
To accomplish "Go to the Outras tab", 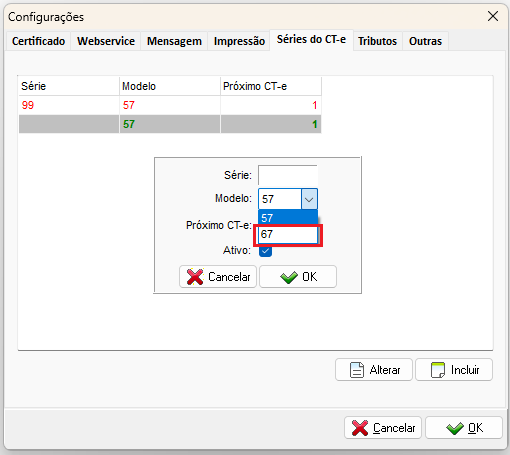I will coord(425,41).
